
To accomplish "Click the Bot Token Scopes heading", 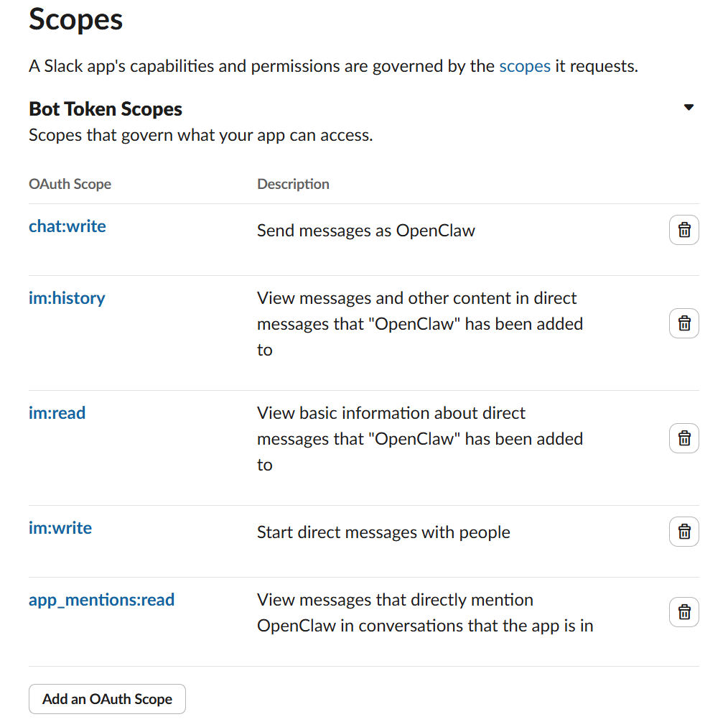I will pyautogui.click(x=106, y=109).
